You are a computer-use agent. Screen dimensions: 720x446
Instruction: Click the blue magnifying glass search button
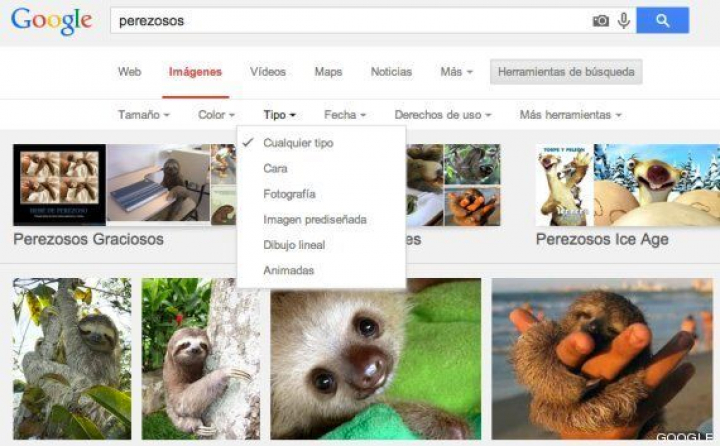point(662,20)
